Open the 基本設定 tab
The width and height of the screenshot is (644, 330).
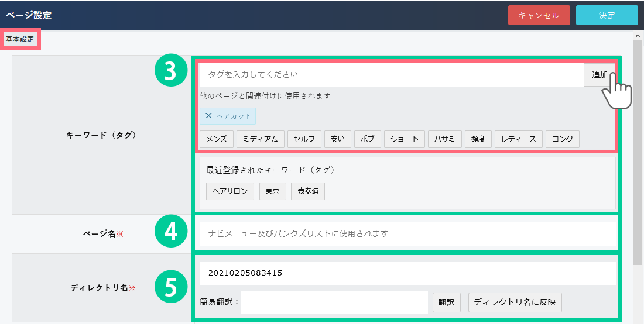(20, 39)
